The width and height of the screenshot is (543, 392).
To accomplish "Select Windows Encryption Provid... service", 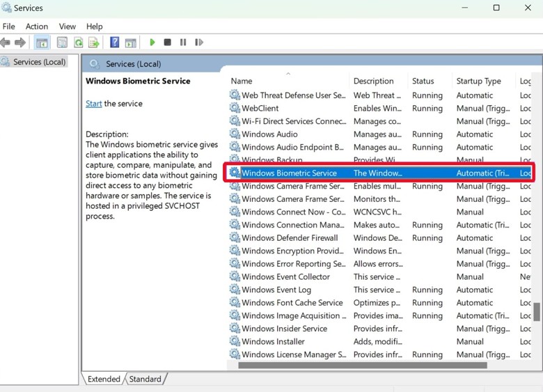I will (292, 251).
